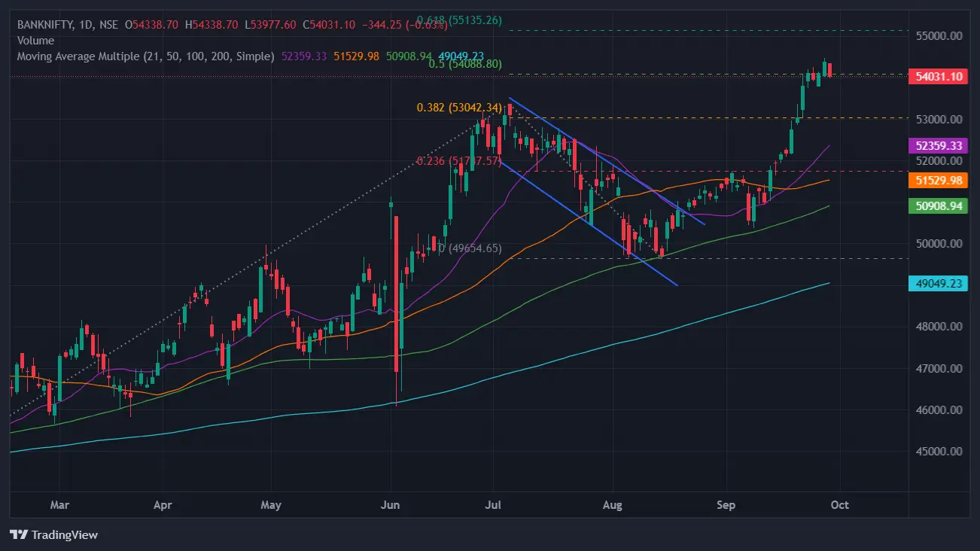Click the Oct label on time axis

[x=839, y=505]
